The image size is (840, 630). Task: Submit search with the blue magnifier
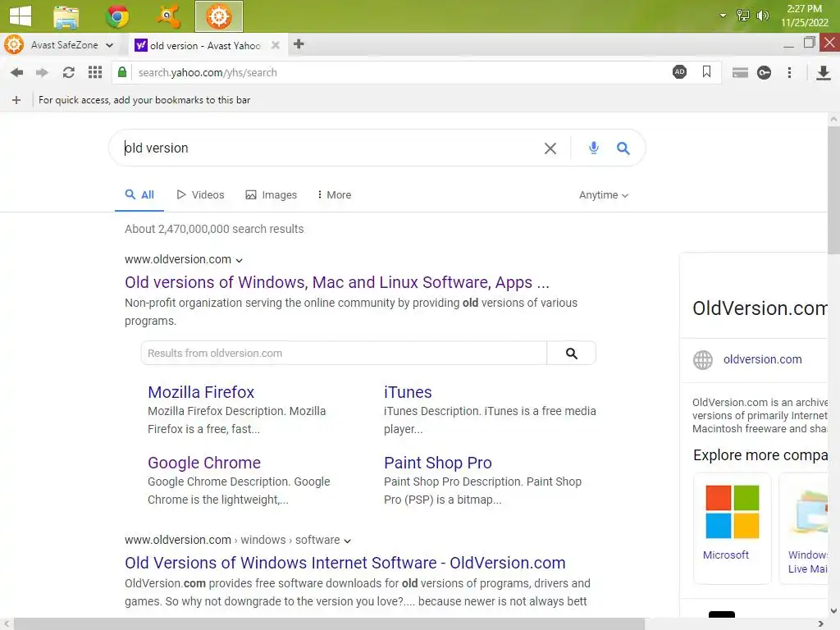pos(623,148)
